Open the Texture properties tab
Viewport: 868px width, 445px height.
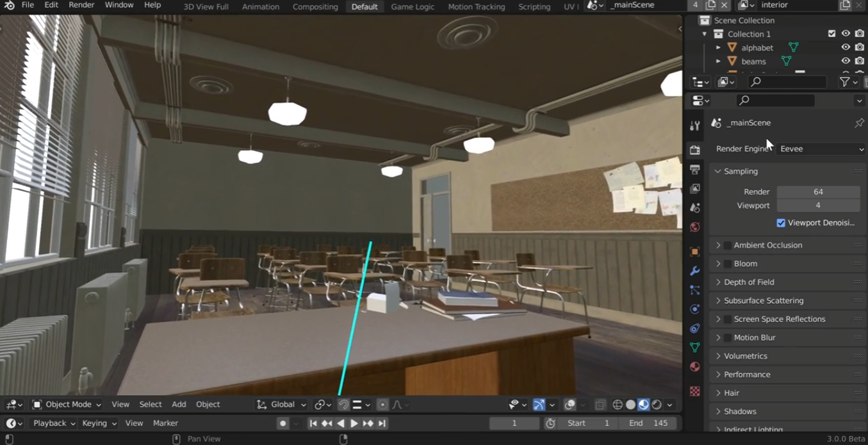click(694, 391)
